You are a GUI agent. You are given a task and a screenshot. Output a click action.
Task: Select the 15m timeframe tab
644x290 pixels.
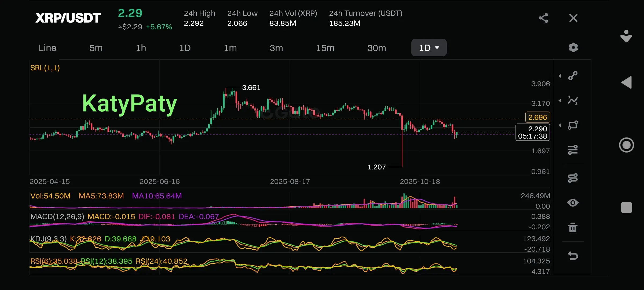pos(325,48)
